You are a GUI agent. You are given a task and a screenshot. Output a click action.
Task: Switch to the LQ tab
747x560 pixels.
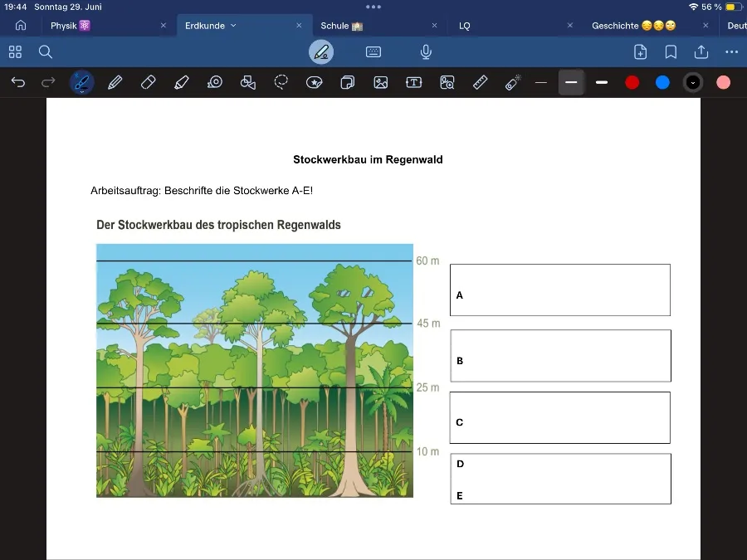coord(465,26)
